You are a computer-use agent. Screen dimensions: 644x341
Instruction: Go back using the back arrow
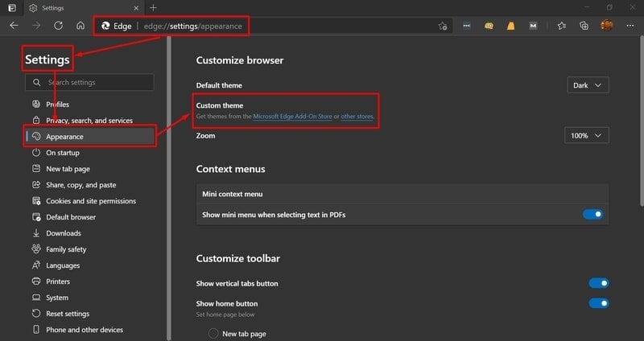tap(14, 26)
